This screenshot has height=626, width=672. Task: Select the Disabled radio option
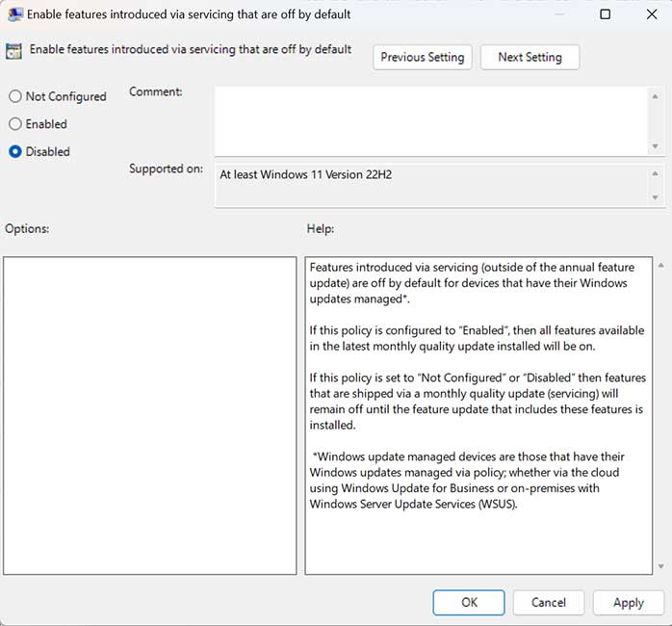point(15,151)
